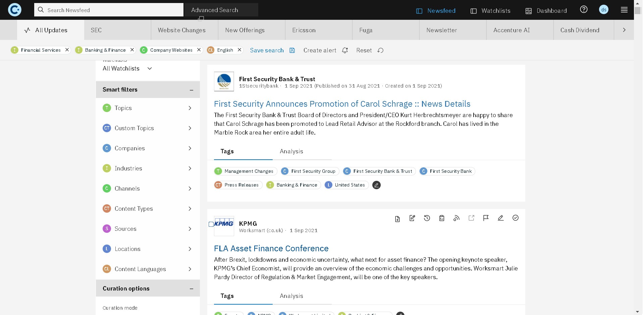Image resolution: width=644 pixels, height=315 pixels.
Task: Click the add document icon on KPMG card
Action: tap(397, 219)
